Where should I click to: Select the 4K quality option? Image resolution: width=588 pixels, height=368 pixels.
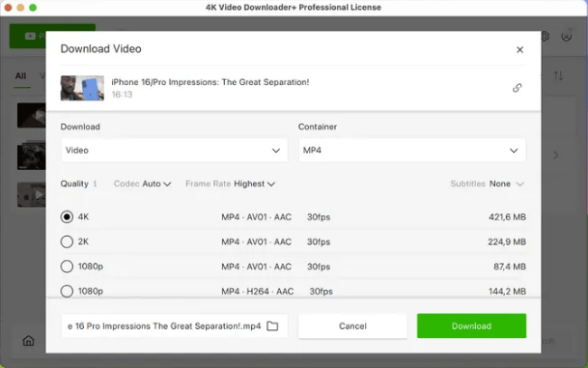pyautogui.click(x=67, y=216)
